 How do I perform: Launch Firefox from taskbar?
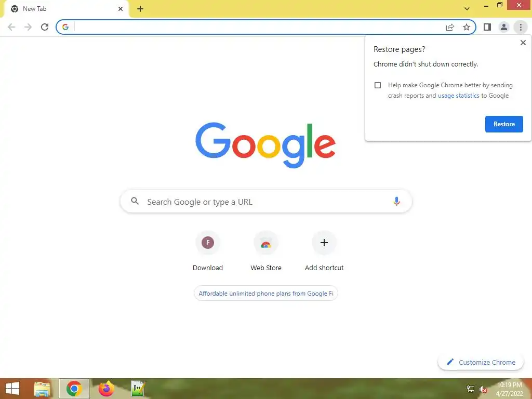[x=106, y=389]
